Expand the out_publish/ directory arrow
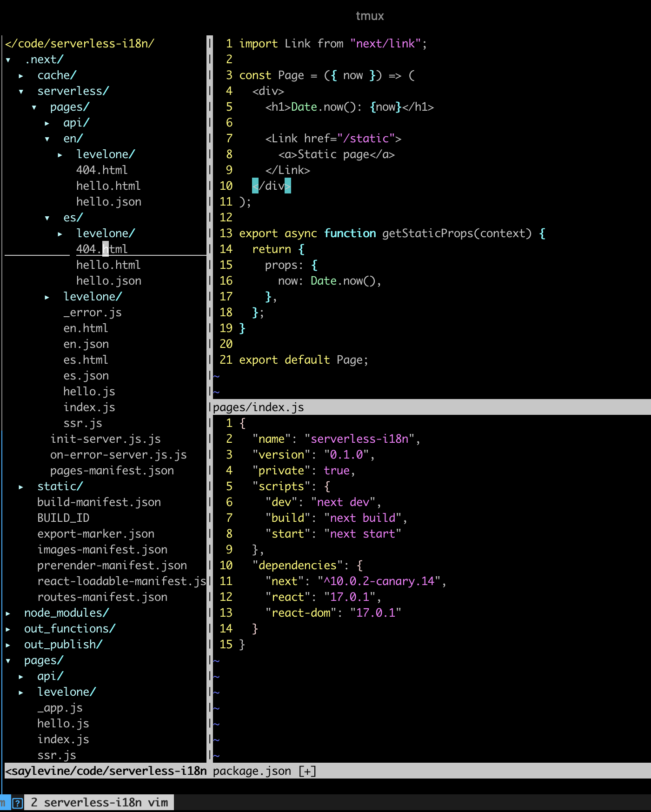 coord(8,645)
